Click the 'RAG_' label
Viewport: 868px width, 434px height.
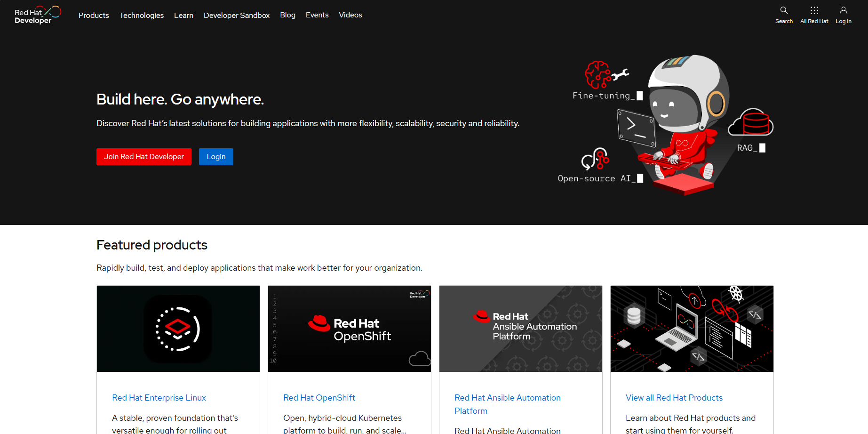point(751,148)
